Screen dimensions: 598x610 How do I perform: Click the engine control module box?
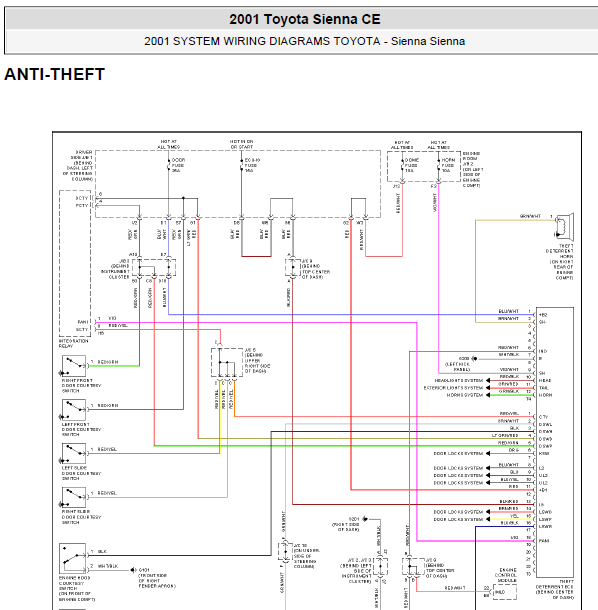505,592
